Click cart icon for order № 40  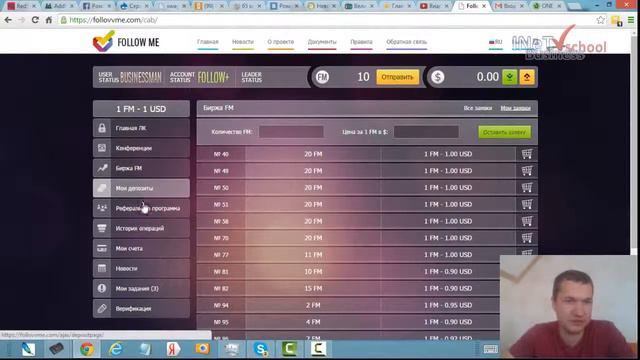click(x=527, y=154)
